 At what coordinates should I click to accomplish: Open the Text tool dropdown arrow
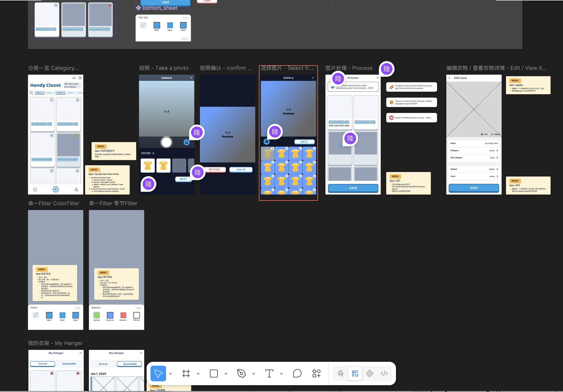[281, 373]
